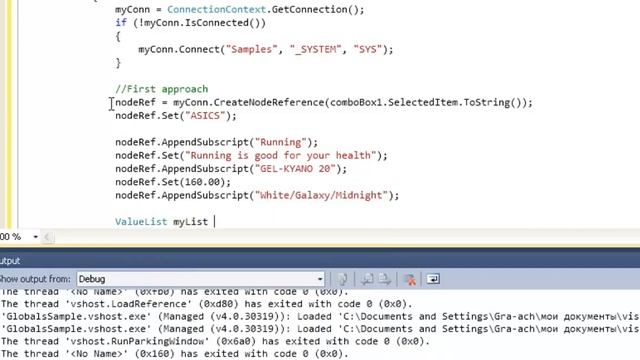
Task: Click 'comboBox1.SelectedItem.ToString()' in the code
Action: (x=426, y=102)
